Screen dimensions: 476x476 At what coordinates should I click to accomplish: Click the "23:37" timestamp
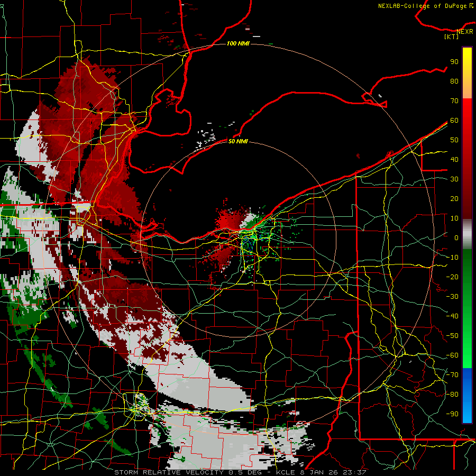coord(354,472)
